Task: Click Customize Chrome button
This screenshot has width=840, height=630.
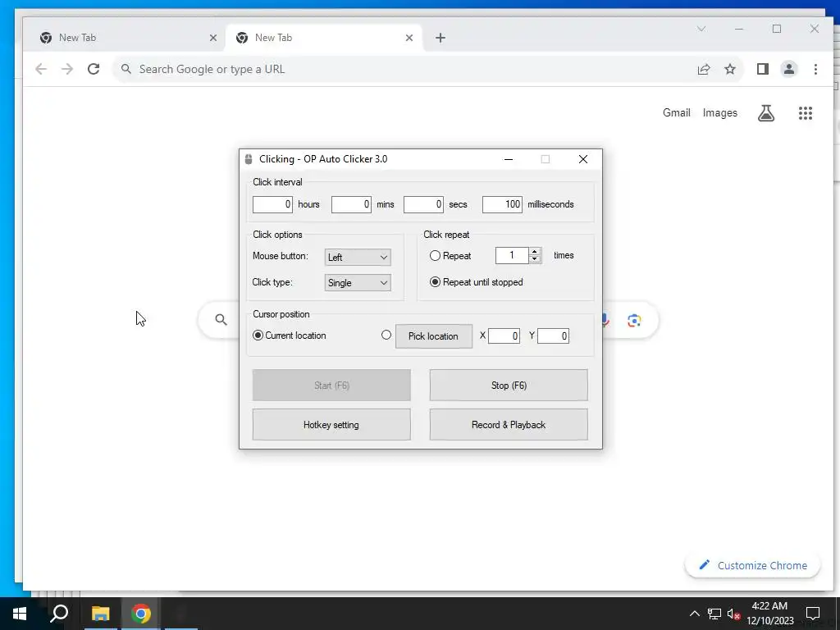Action: 753,566
